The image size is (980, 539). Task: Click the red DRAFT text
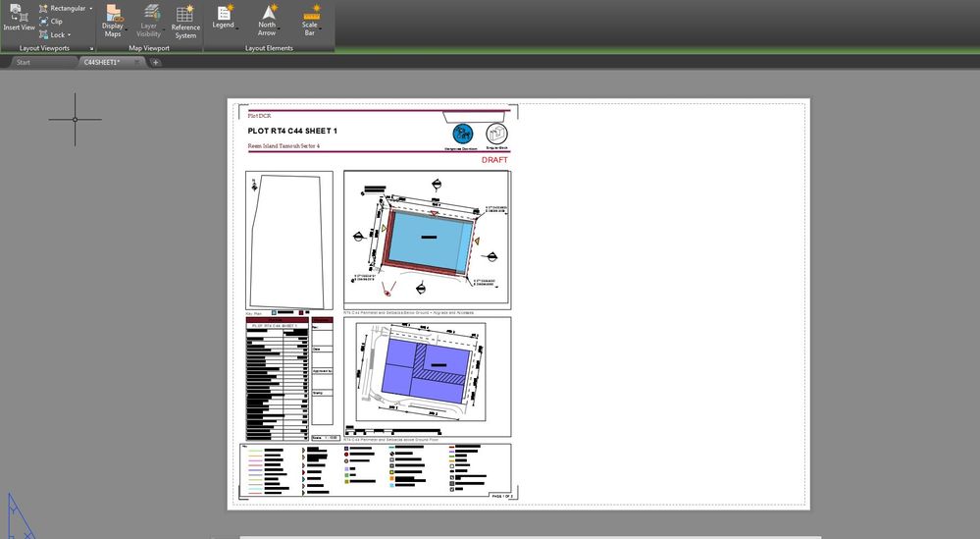pos(494,160)
